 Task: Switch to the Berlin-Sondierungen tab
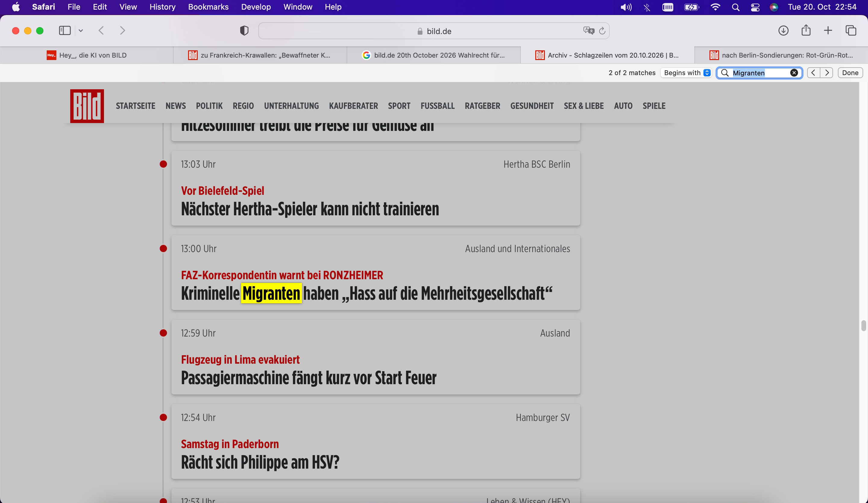coord(781,55)
